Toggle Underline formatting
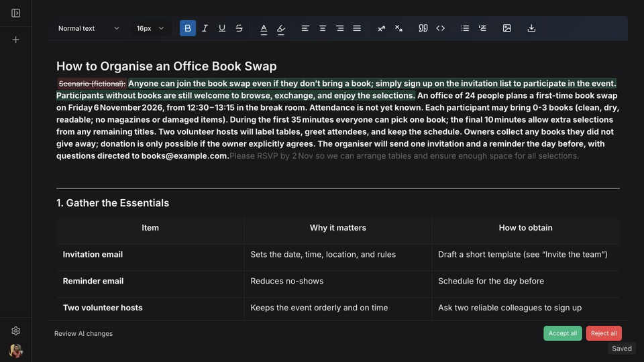Image resolution: width=644 pixels, height=362 pixels. [222, 28]
